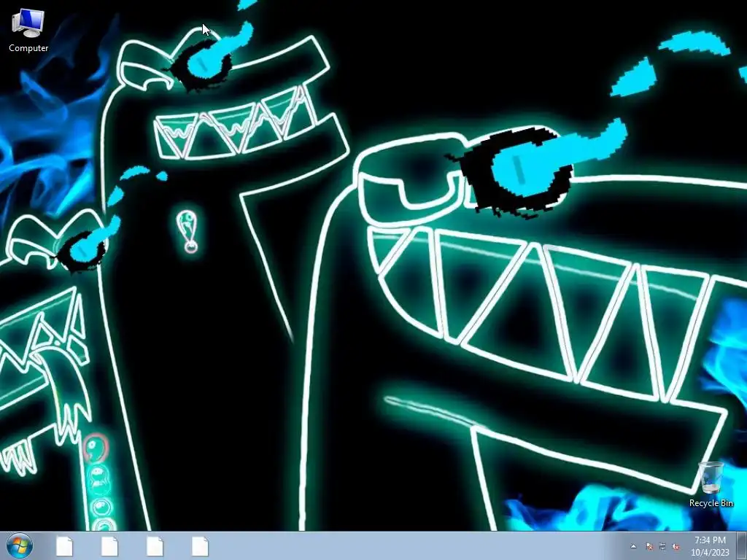Screen dimensions: 747x560
Task: Open the third blank pinned taskbar item
Action: (x=155, y=546)
